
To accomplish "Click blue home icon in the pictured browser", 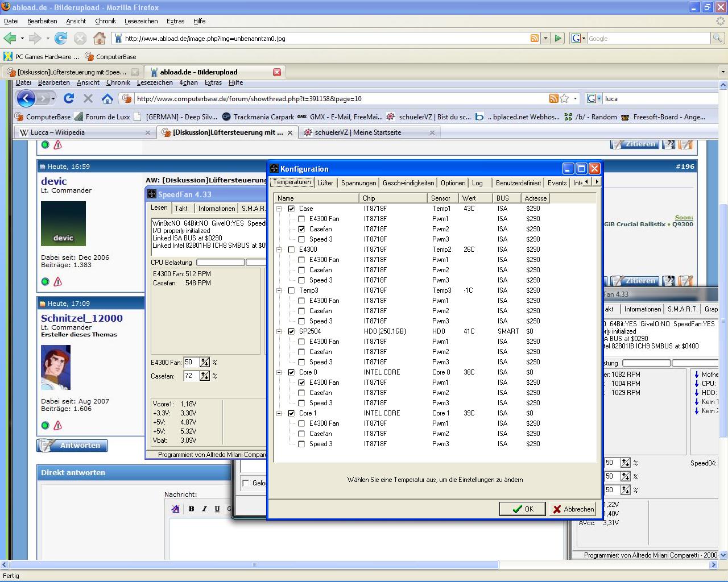I will 107,98.
